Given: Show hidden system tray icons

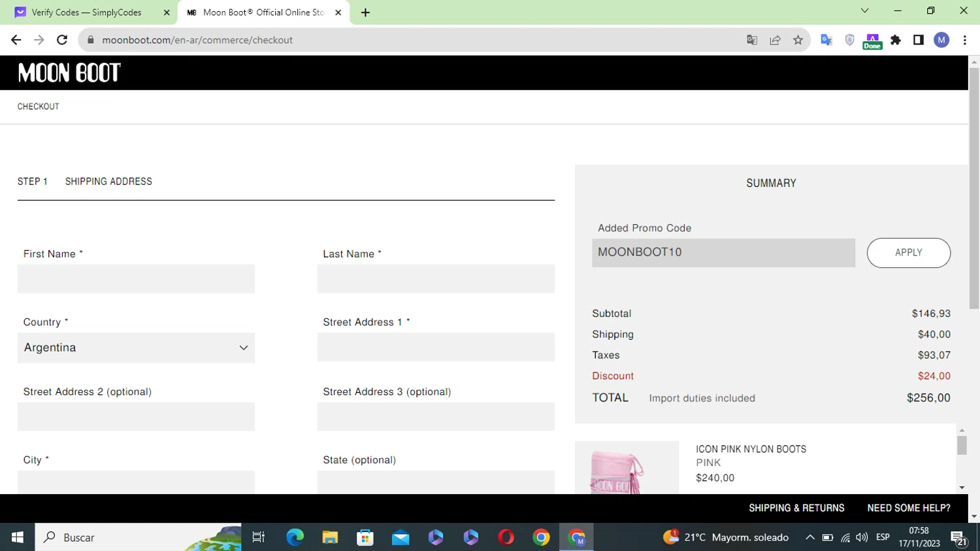Looking at the screenshot, I should (810, 537).
